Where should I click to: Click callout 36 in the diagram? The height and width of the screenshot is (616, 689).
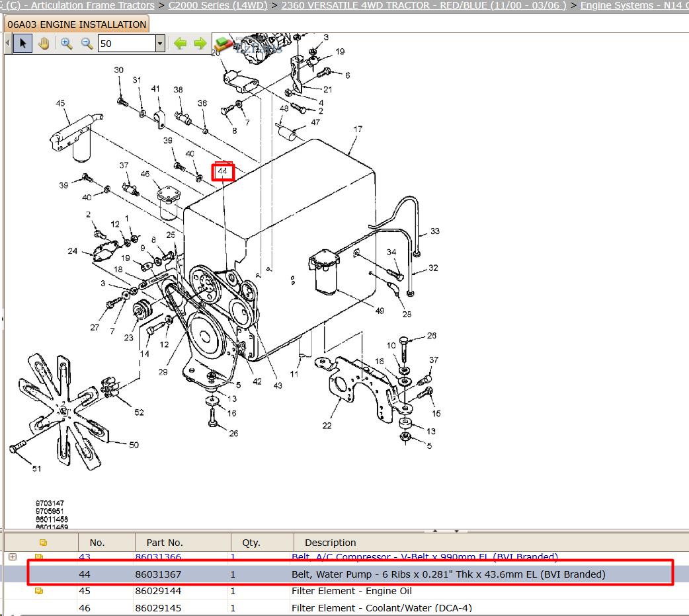pos(202,103)
